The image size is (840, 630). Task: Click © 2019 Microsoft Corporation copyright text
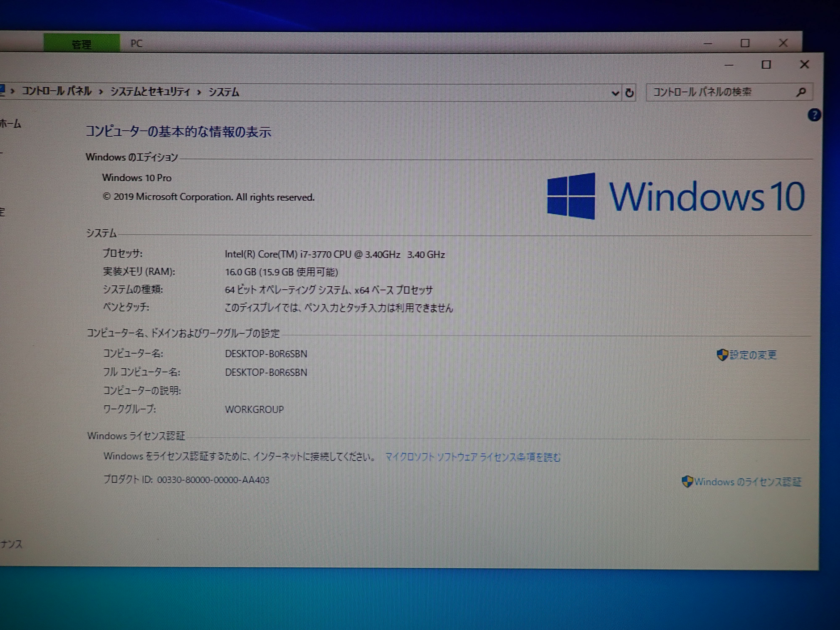pyautogui.click(x=209, y=197)
